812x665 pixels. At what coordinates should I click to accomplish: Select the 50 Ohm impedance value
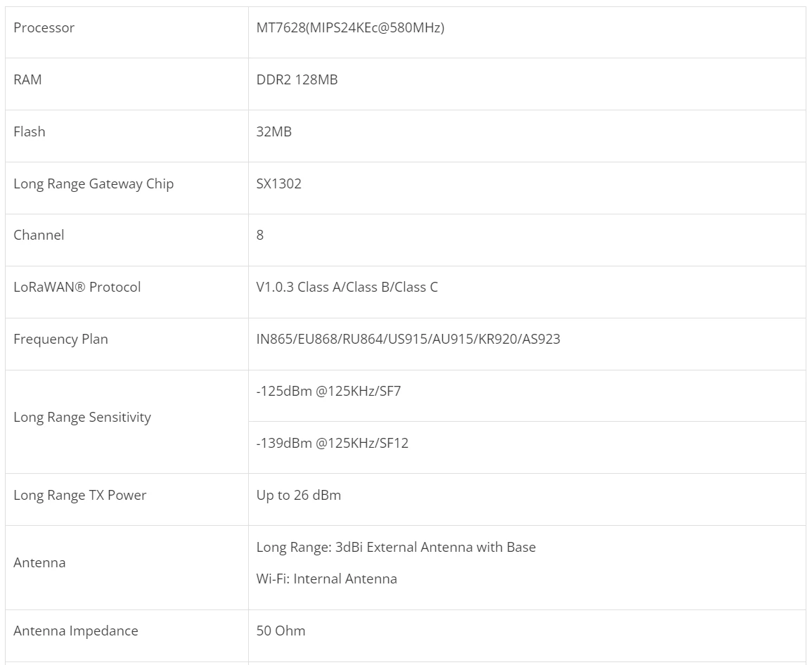coord(281,631)
